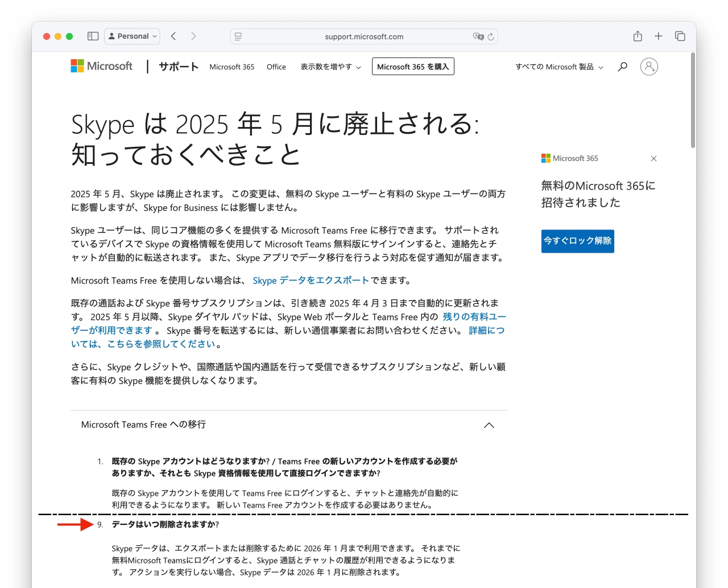Open a new tab with plus icon
Screen dimensions: 728x588
coord(658,36)
